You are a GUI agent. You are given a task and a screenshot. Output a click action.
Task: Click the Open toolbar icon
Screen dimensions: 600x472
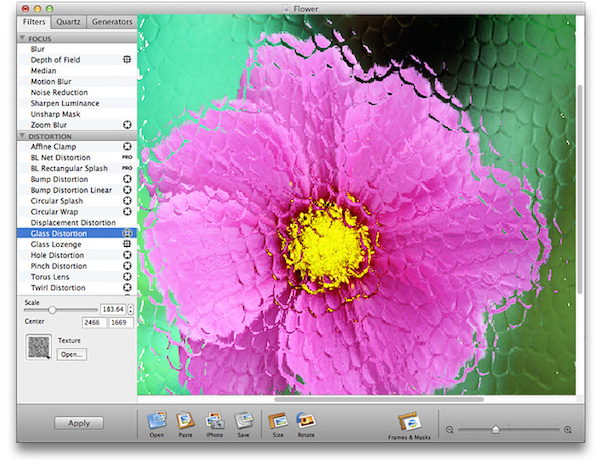tap(157, 422)
